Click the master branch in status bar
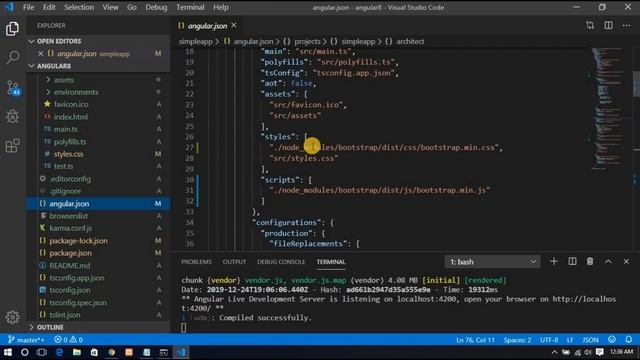 coord(26,340)
